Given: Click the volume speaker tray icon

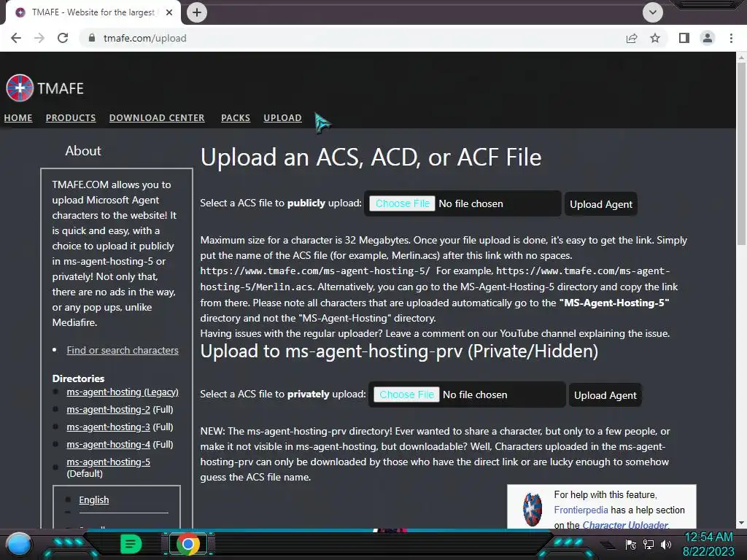Looking at the screenshot, I should point(666,544).
